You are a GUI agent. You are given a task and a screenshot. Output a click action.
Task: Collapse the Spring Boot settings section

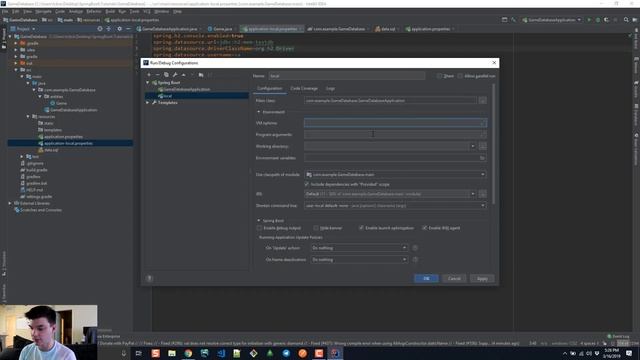(x=258, y=220)
